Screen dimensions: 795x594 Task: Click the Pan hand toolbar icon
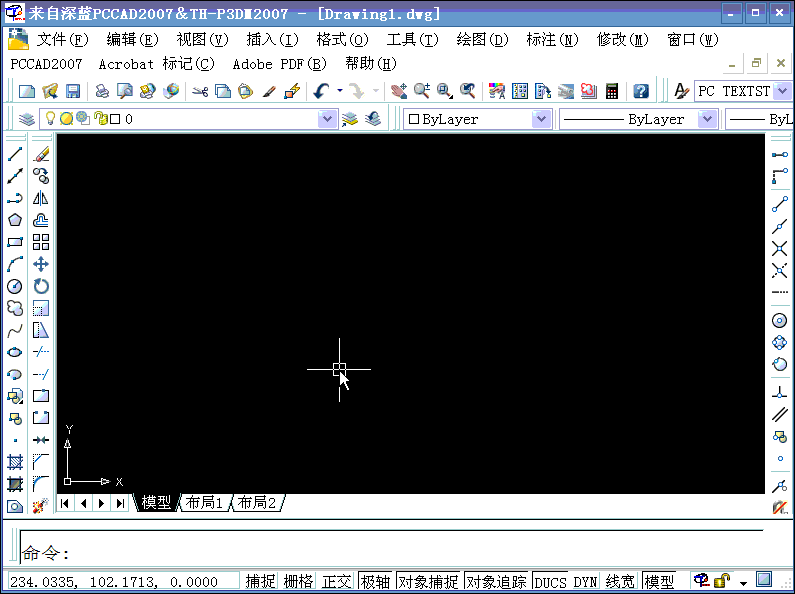point(399,91)
